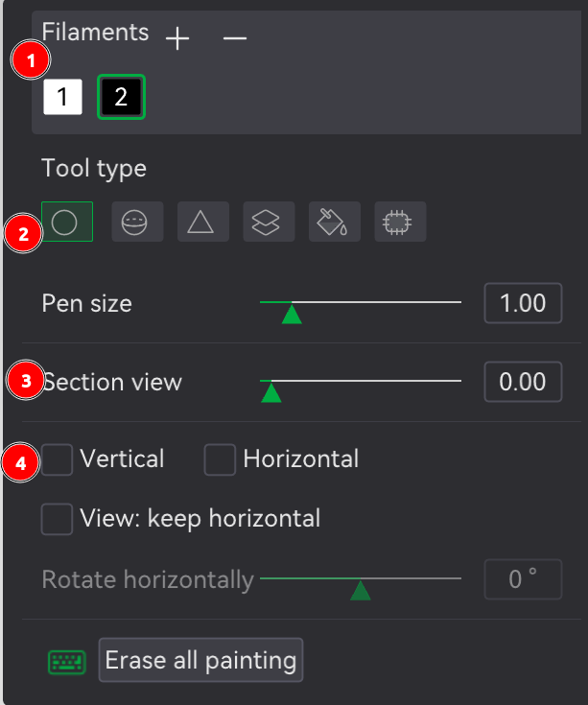Choose white filament 1 swatch
The height and width of the screenshot is (705, 588).
click(x=62, y=97)
